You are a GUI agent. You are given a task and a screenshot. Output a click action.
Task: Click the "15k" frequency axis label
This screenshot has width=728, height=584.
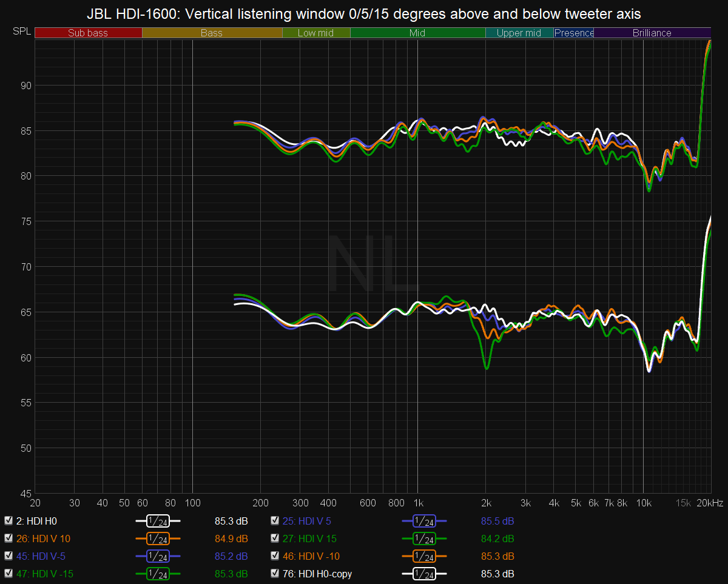coord(684,503)
